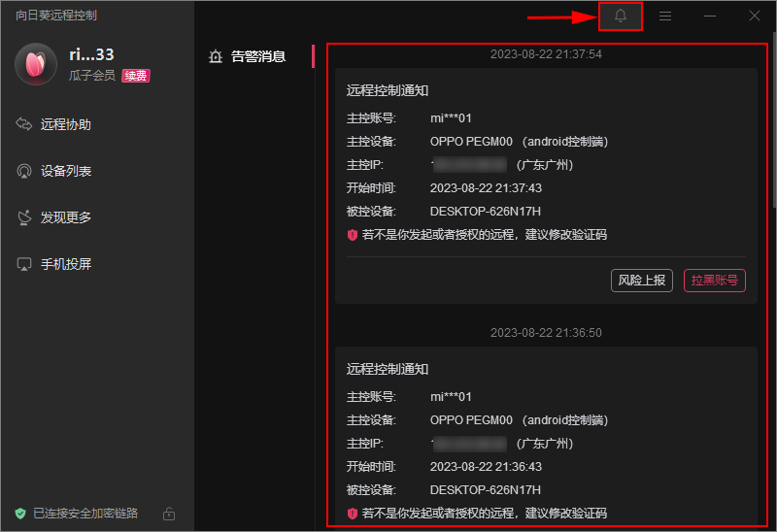This screenshot has height=532, width=777.
Task: Click the 已连接安全加密链路 status text
Action: [85, 513]
